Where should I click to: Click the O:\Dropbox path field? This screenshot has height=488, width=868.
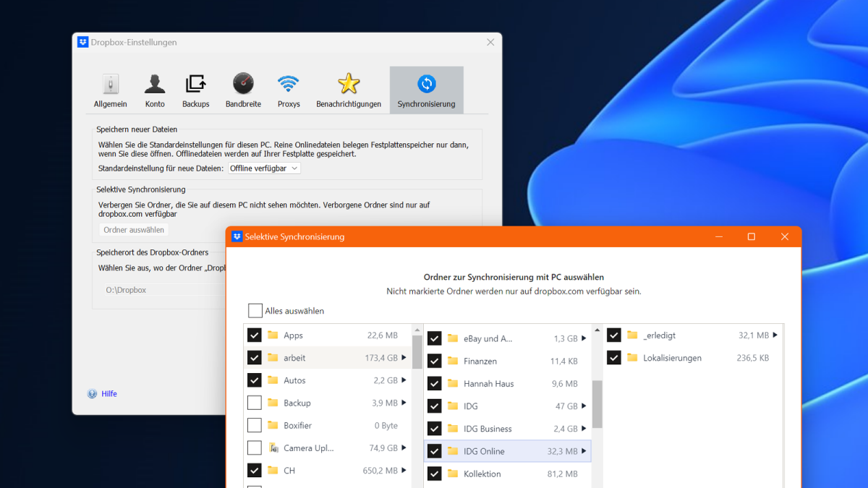click(x=163, y=290)
